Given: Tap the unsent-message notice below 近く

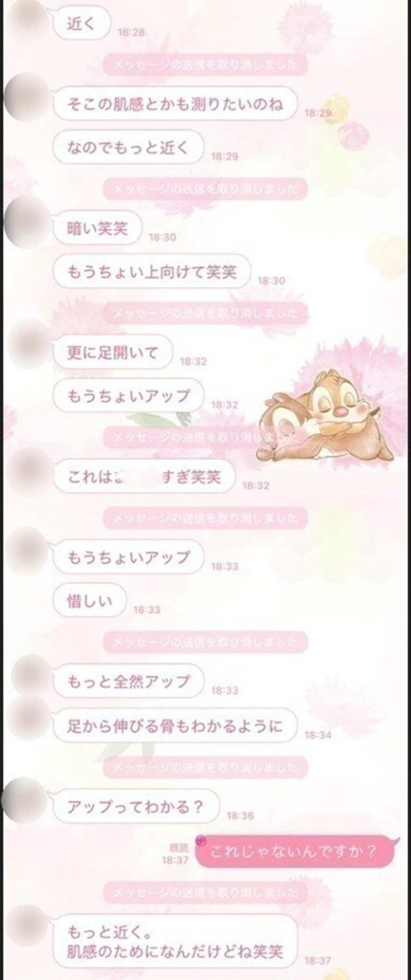Looking at the screenshot, I should click(205, 64).
